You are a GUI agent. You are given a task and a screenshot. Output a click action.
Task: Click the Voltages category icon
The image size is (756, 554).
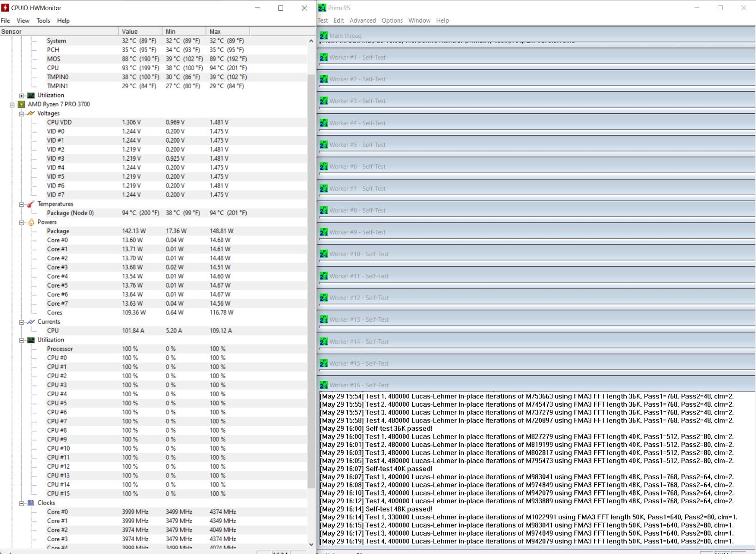coord(31,113)
